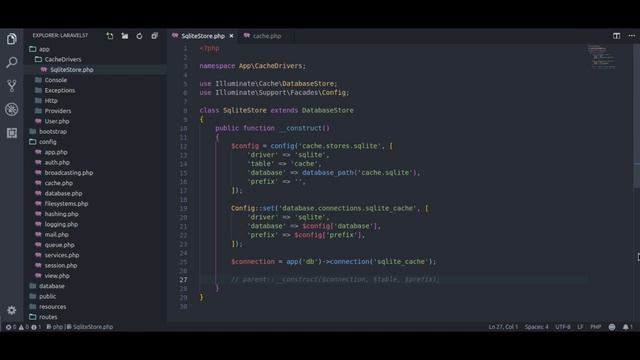Open the Explorer view in activity bar
This screenshot has height=360, width=640.
click(12, 39)
